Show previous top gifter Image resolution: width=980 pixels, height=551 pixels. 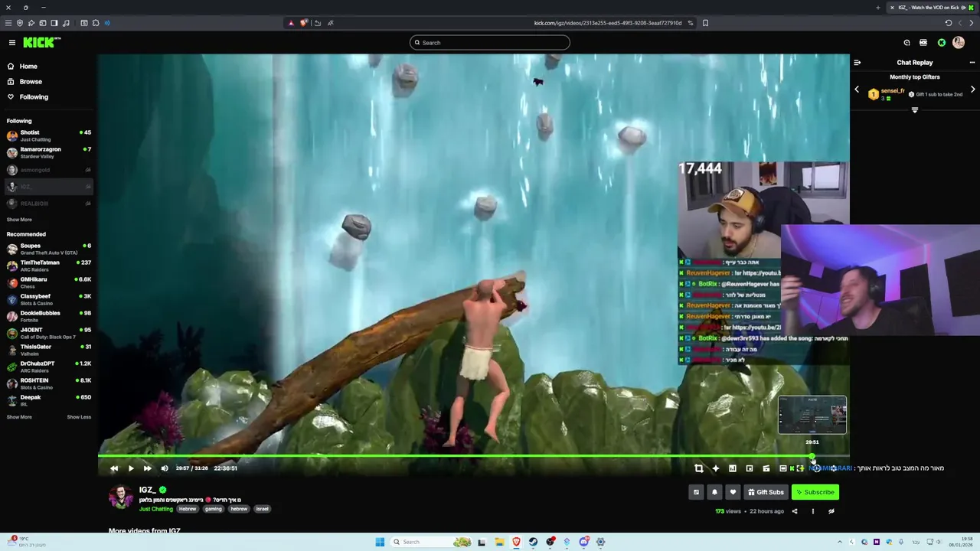[x=857, y=90]
